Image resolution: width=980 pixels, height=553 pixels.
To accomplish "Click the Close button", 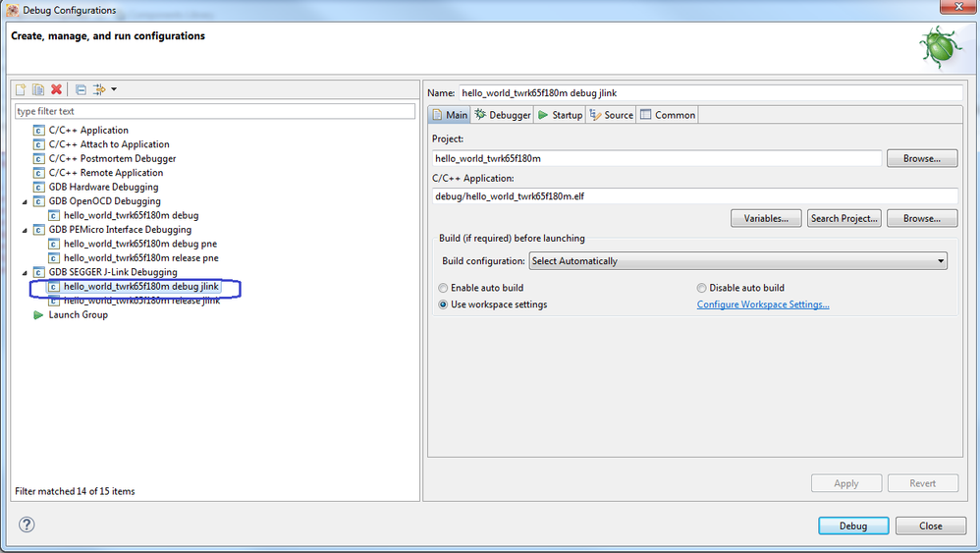I will [931, 526].
